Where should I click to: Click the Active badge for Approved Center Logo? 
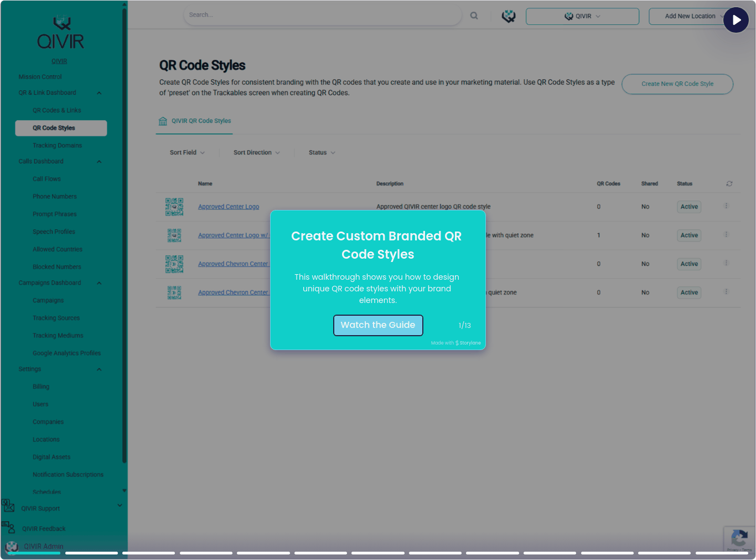tap(689, 207)
